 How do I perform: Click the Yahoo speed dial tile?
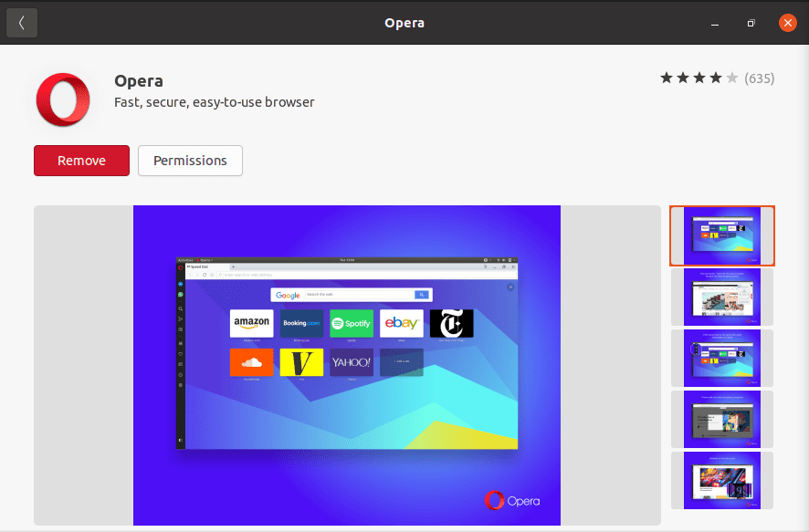coord(352,362)
